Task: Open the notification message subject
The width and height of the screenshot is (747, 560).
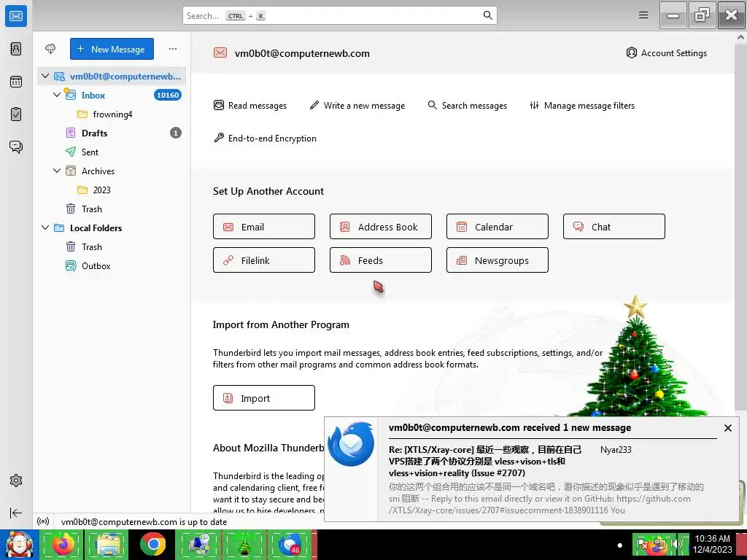Action: 485,461
